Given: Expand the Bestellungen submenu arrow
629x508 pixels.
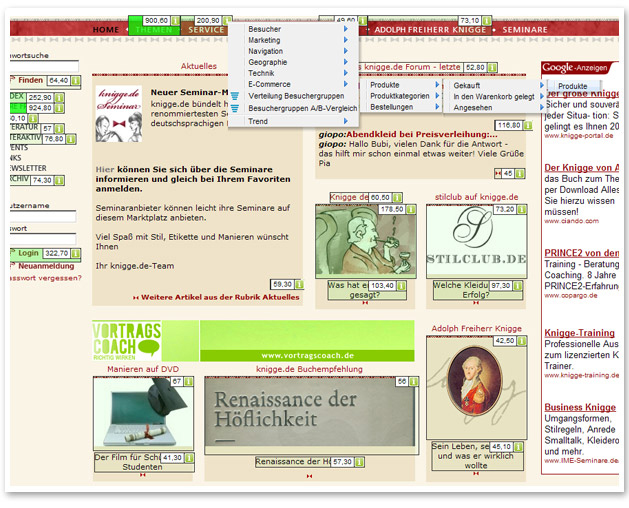Looking at the screenshot, I should 437,107.
